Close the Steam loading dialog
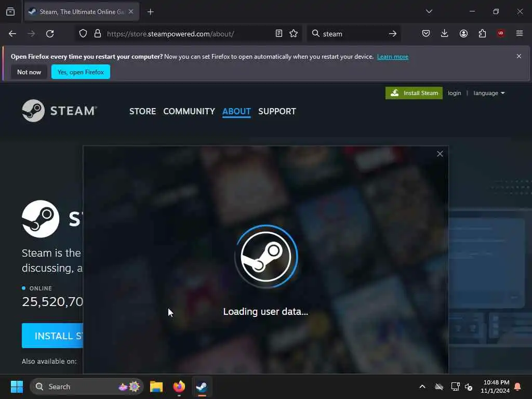 (x=440, y=154)
